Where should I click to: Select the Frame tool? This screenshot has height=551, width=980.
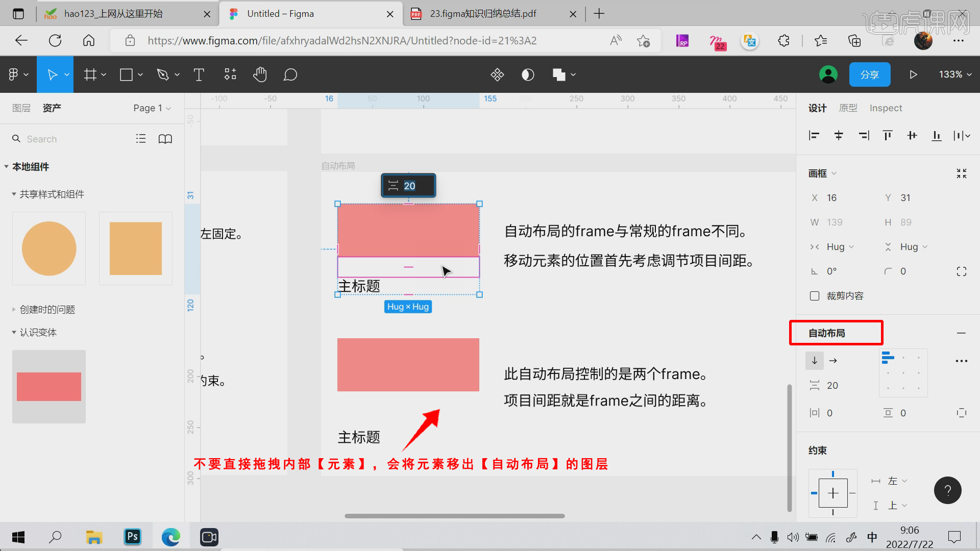click(x=90, y=74)
